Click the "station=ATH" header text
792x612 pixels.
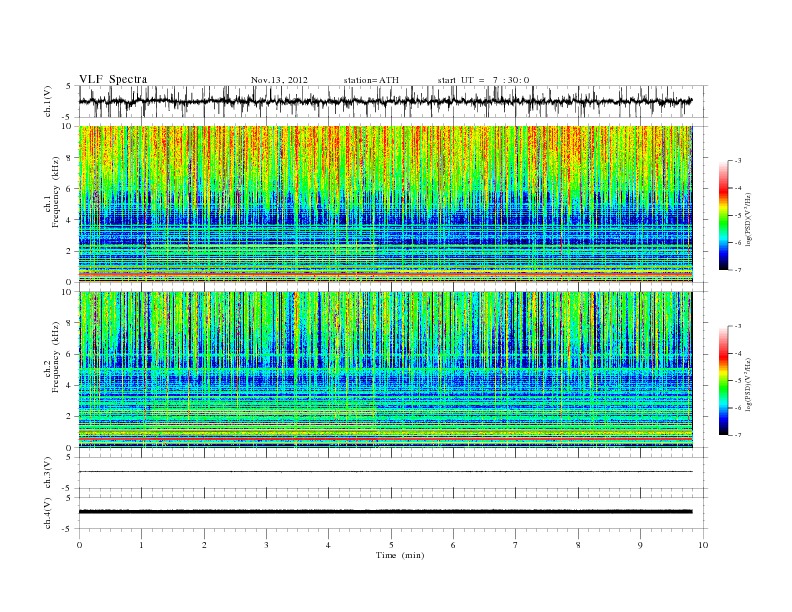pyautogui.click(x=371, y=80)
